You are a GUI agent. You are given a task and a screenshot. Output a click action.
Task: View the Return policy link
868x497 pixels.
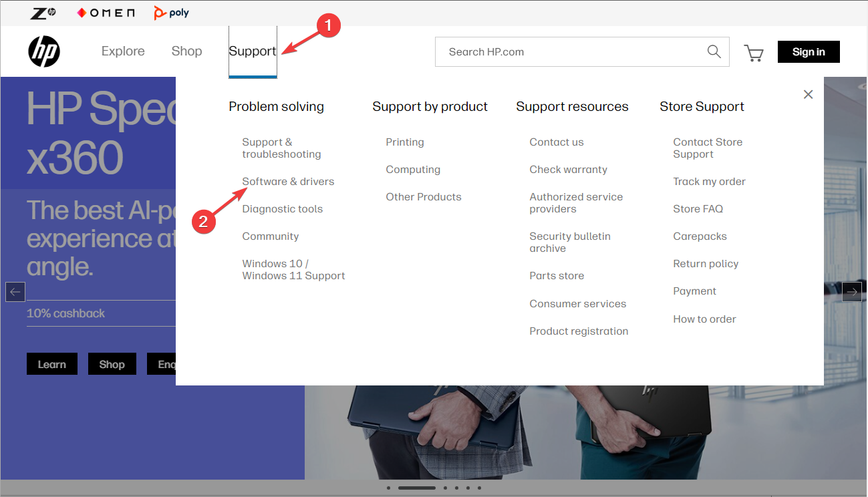pyautogui.click(x=706, y=264)
